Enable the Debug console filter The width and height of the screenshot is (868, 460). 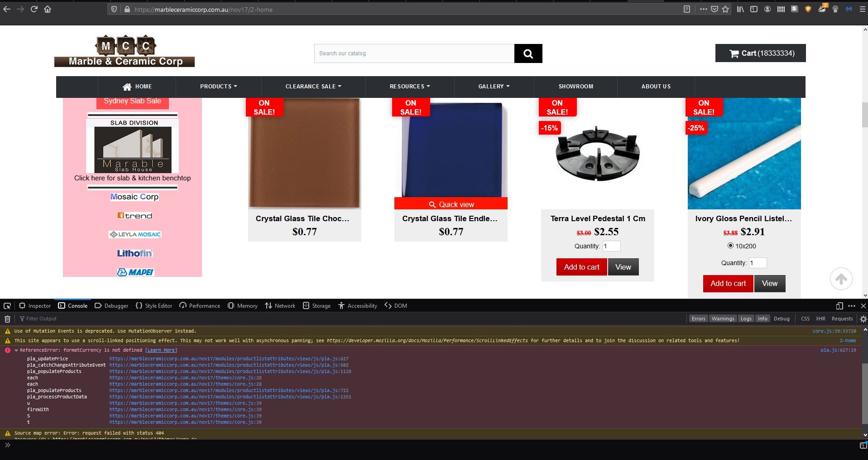782,319
